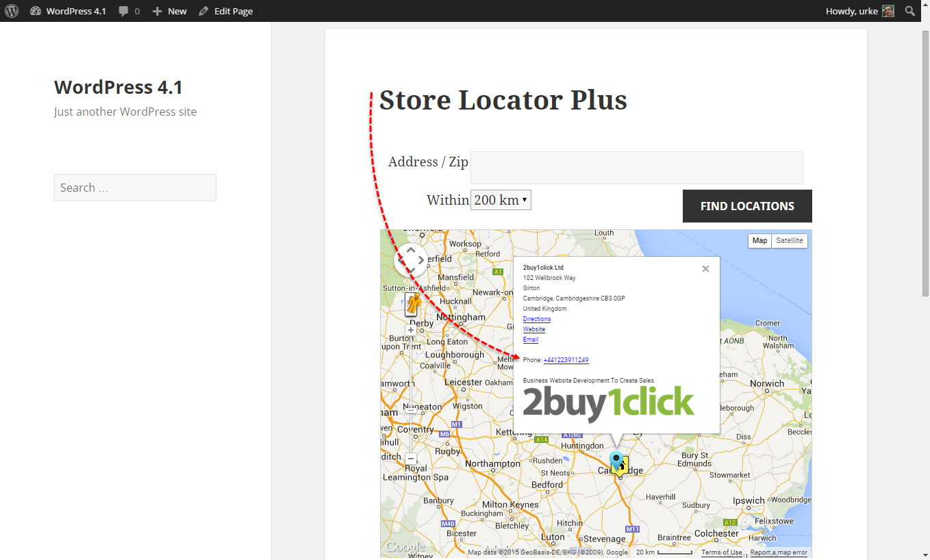Click Report a map error
This screenshot has width=930, height=560.
coord(779,552)
